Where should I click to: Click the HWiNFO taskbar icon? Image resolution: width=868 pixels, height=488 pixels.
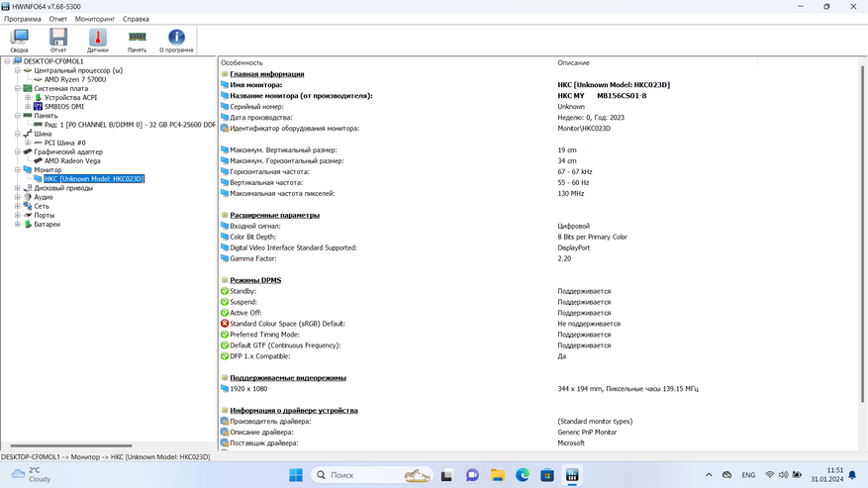[x=572, y=475]
